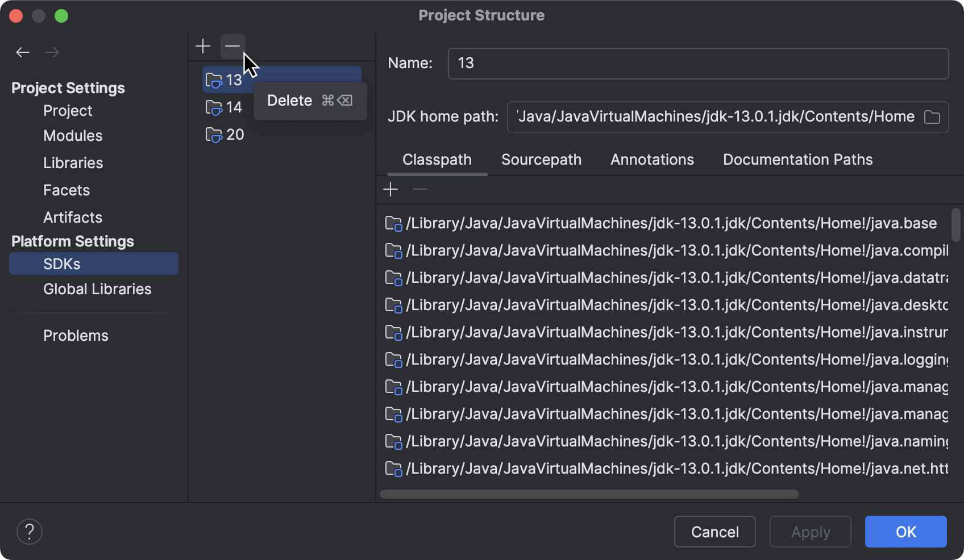Click OK to confirm changes
The image size is (964, 560).
point(905,532)
